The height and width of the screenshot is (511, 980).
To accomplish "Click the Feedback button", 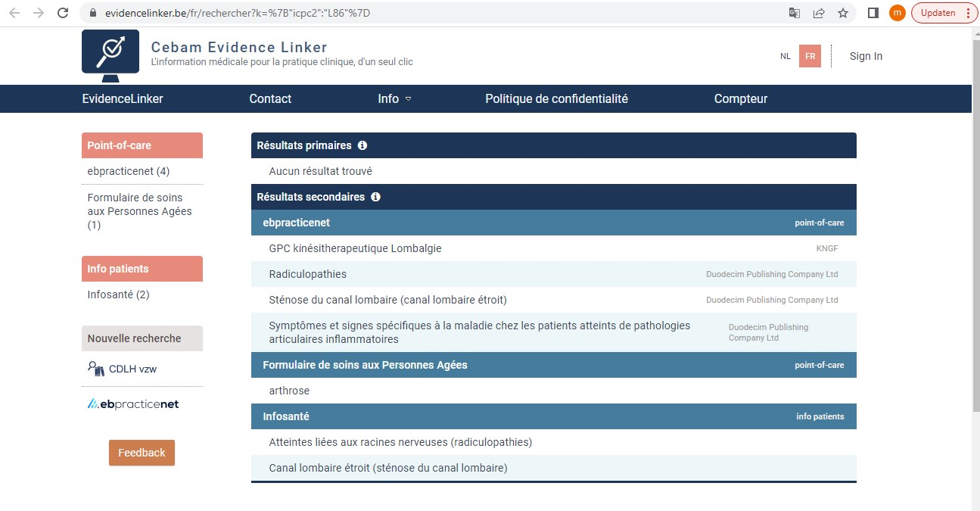I will [142, 453].
